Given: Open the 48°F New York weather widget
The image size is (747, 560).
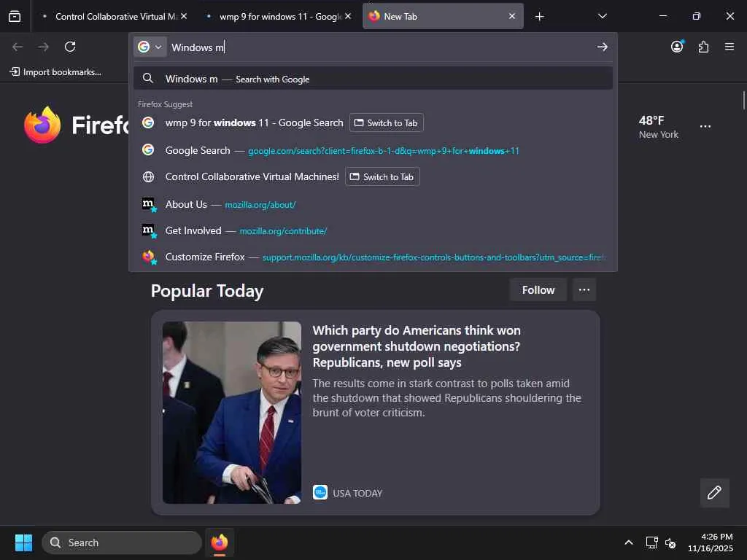Looking at the screenshot, I should pos(659,127).
